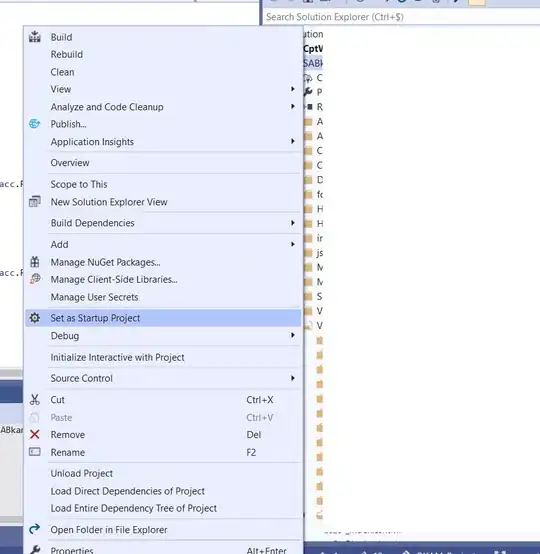Click Ctrl+X shortcut label of Cut
This screenshot has height=554, width=540.
(260, 400)
